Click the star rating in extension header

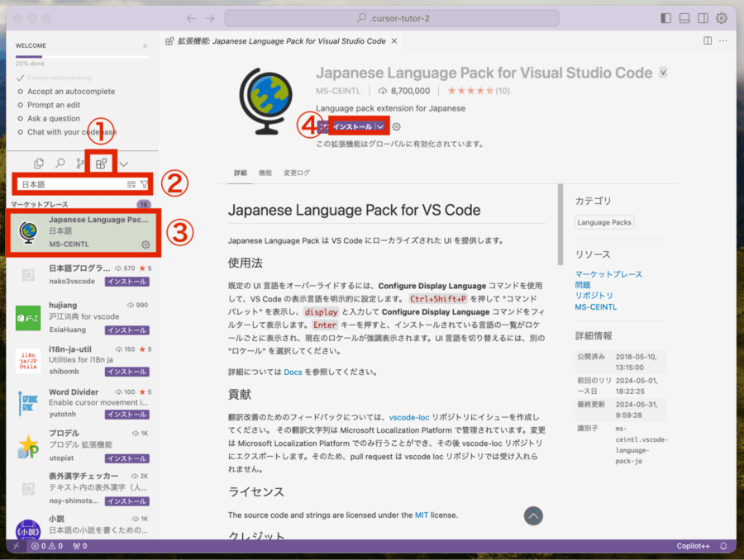pyautogui.click(x=479, y=91)
